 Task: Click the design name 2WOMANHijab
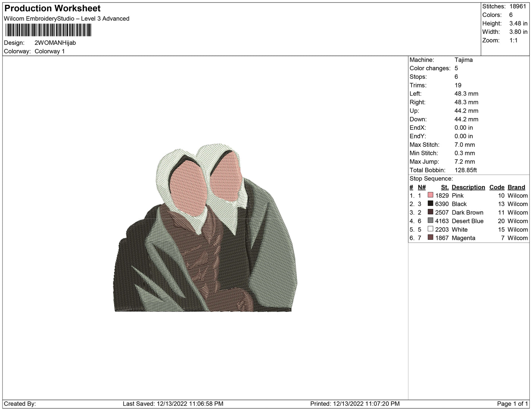(x=55, y=43)
